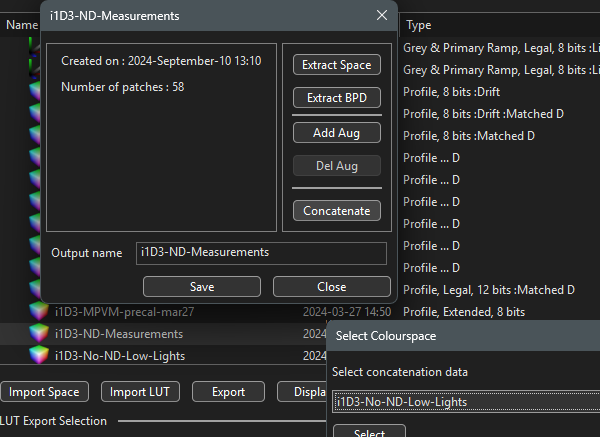
Task: Click colour cube icon of i1D3-ND-Measurements row
Action: (x=39, y=333)
